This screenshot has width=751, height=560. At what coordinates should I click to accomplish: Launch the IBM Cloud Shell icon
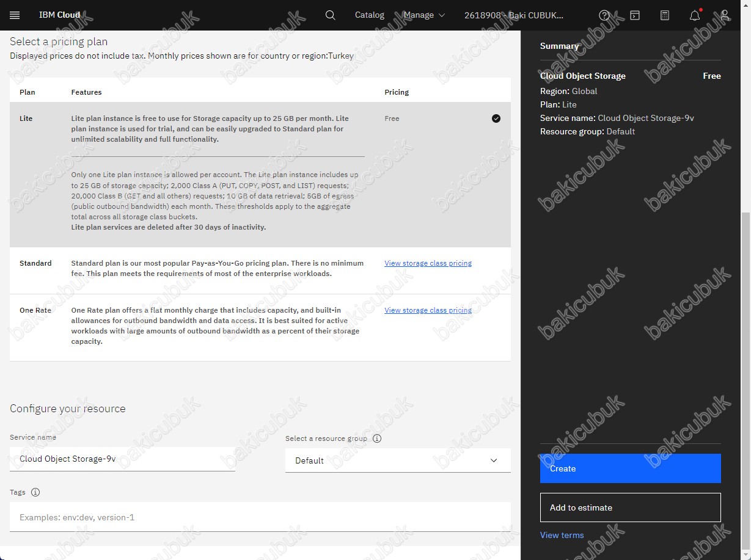coord(635,15)
